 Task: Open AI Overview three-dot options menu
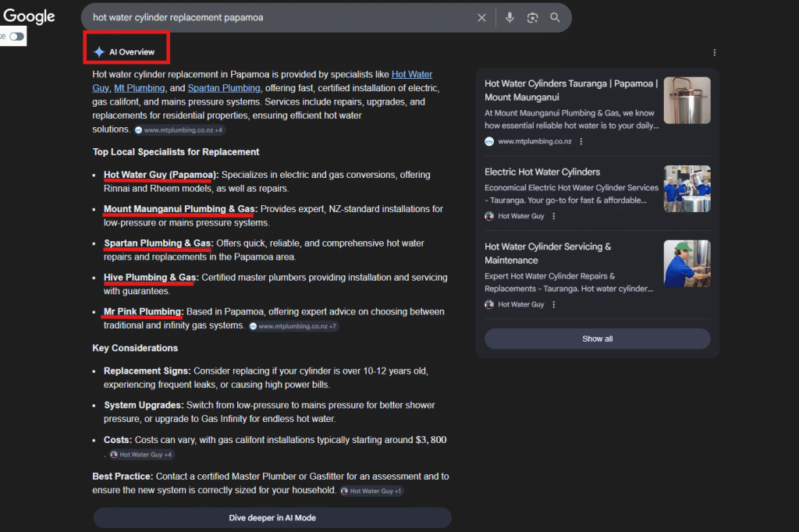tap(715, 52)
